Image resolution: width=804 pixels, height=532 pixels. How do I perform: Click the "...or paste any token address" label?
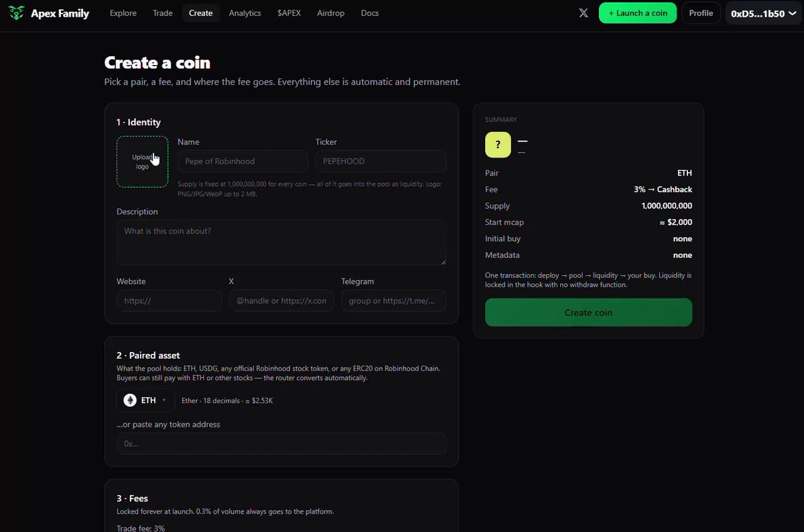coord(168,424)
